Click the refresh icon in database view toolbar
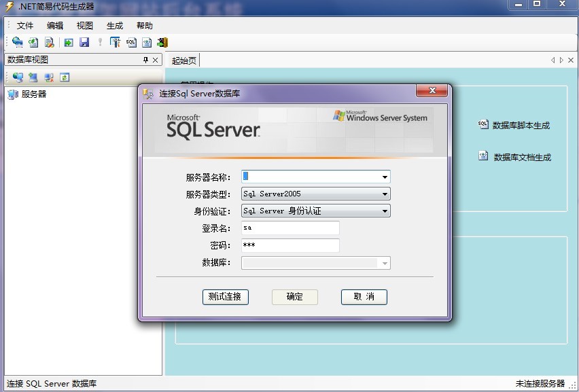Image resolution: width=579 pixels, height=392 pixels. tap(65, 77)
